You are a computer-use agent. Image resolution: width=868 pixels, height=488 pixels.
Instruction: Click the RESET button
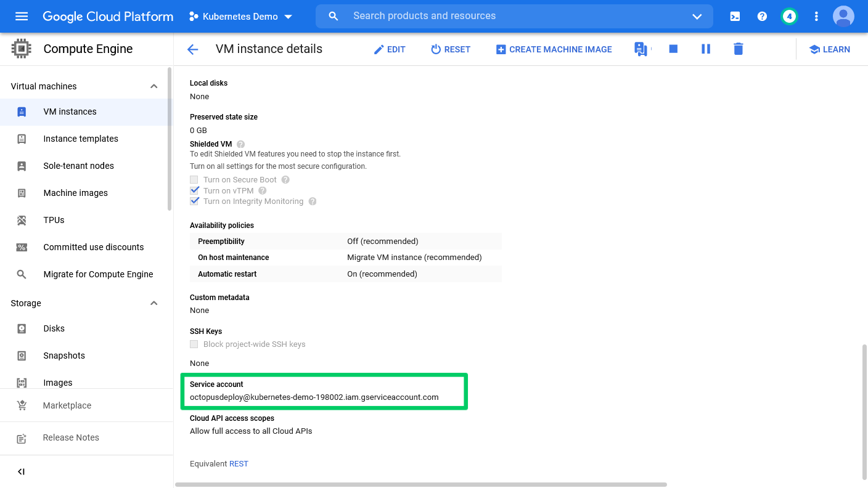pyautogui.click(x=451, y=49)
